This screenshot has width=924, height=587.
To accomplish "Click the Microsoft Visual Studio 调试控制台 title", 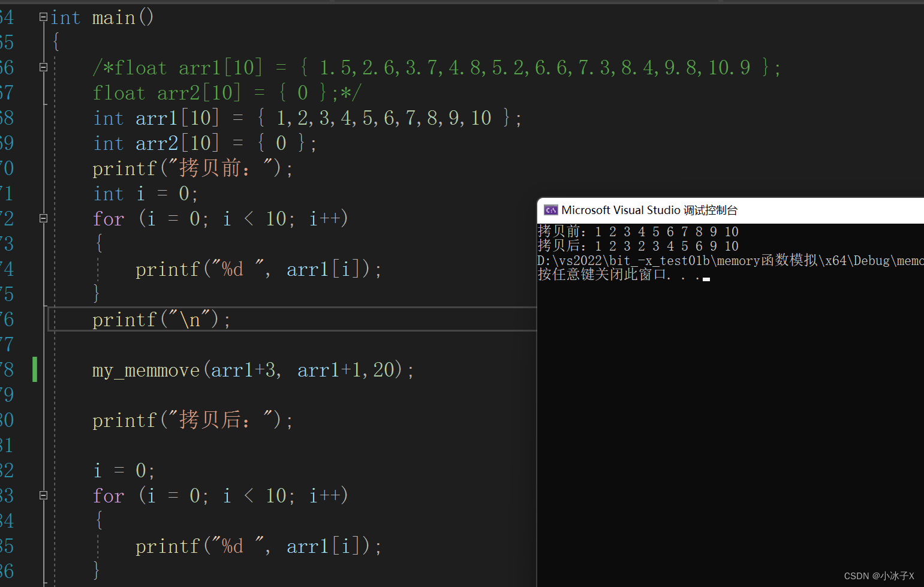I will tap(649, 210).
